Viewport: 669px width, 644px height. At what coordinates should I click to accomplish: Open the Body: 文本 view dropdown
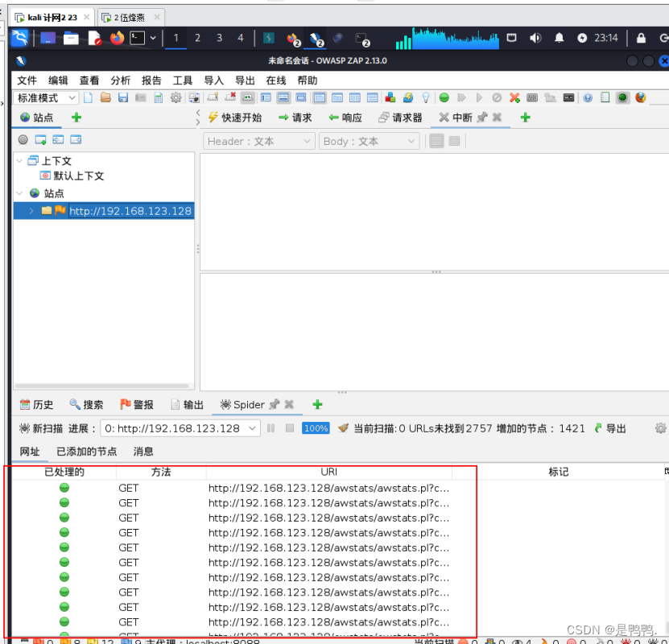pyautogui.click(x=369, y=141)
